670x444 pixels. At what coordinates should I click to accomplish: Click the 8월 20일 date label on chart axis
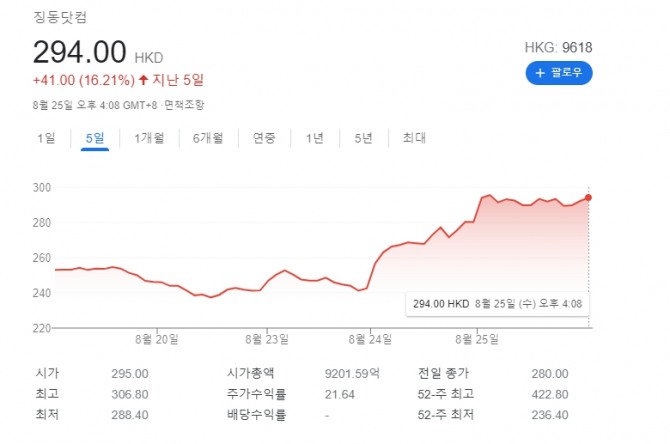pos(159,338)
